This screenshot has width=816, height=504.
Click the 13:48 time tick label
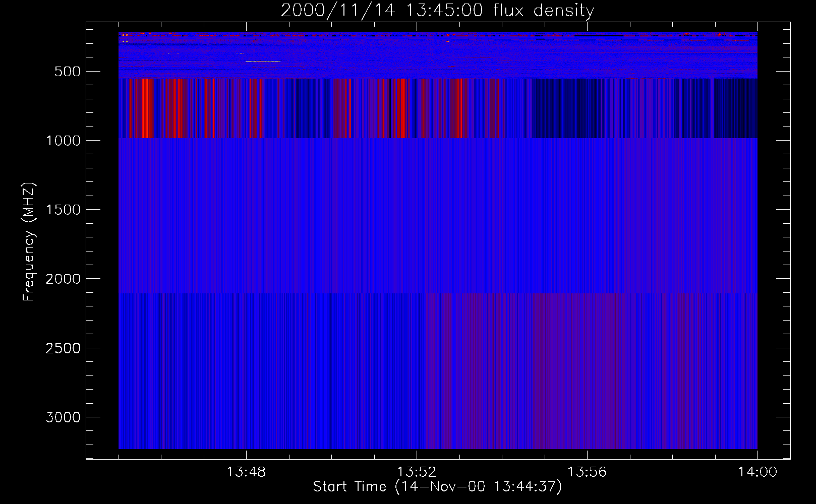[x=246, y=472]
